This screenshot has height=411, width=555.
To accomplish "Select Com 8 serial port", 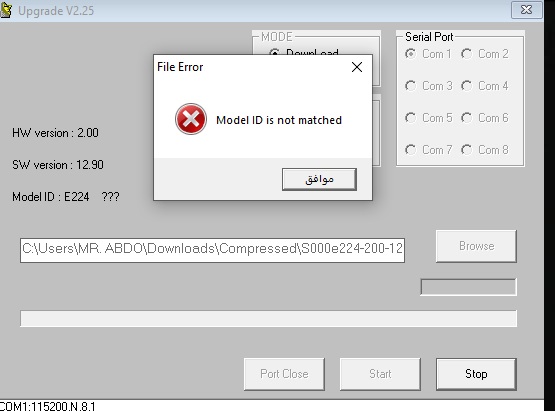I will [485, 150].
